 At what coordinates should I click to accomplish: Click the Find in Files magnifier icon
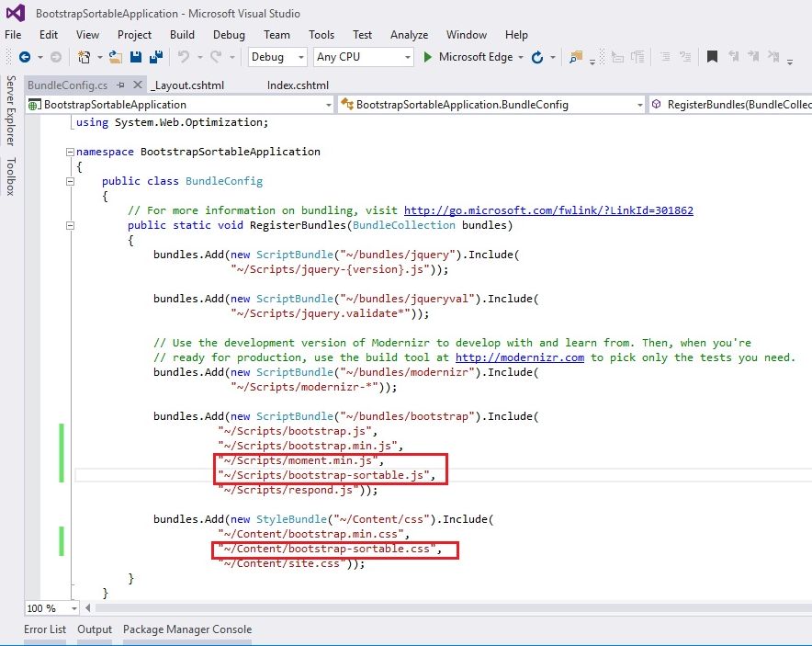coord(575,56)
